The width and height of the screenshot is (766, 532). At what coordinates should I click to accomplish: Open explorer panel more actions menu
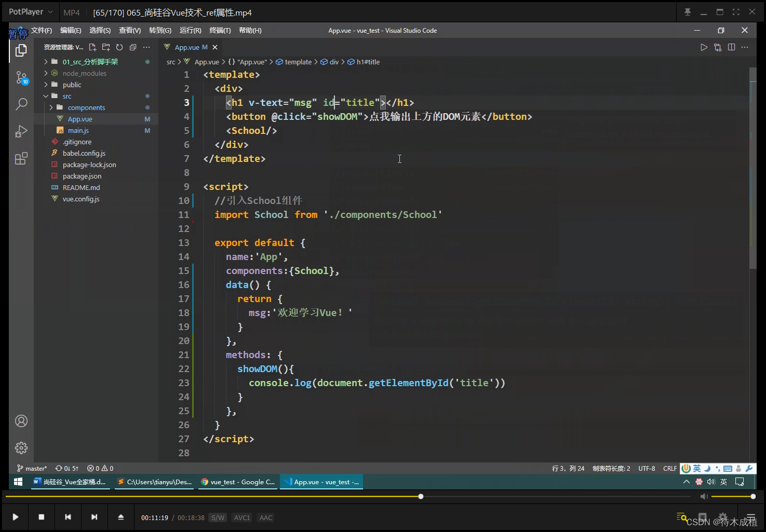(146, 47)
